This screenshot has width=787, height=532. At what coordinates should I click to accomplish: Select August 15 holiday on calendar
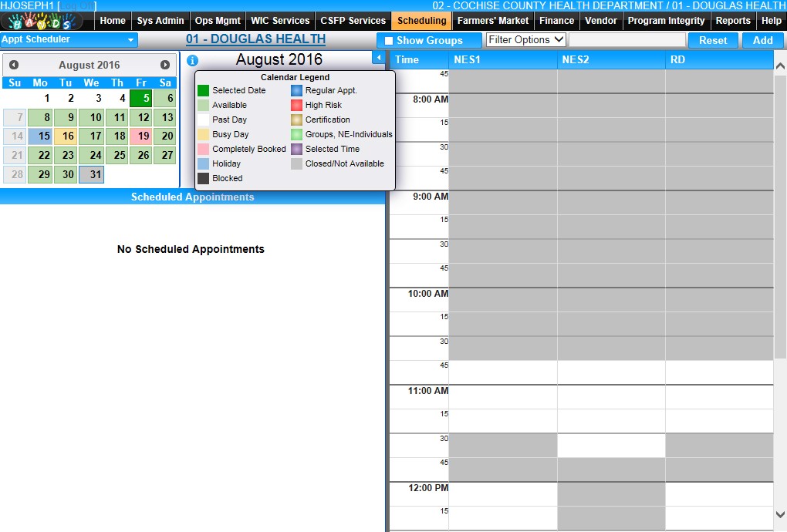click(40, 136)
